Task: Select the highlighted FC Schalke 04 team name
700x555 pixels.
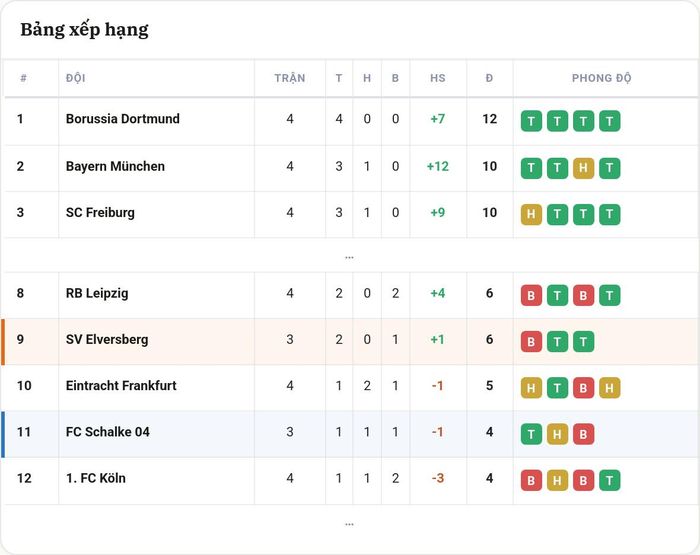Action: click(x=108, y=432)
